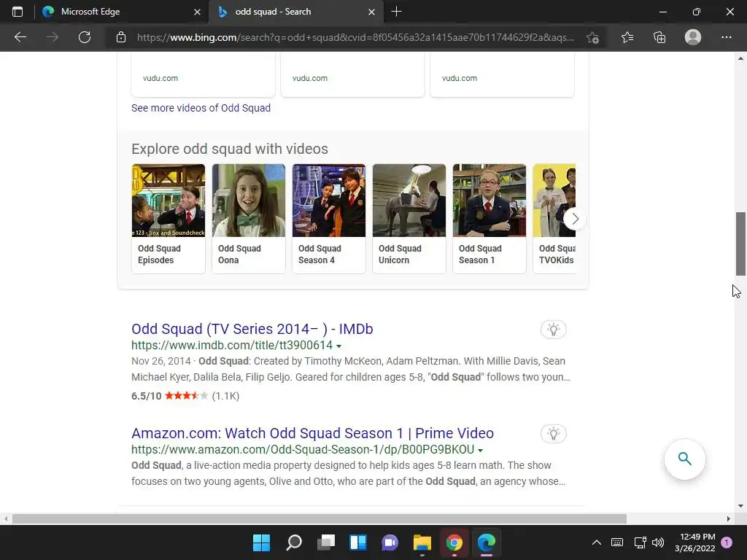Open clock showing 12:49 PM
747x560 pixels.
point(694,542)
